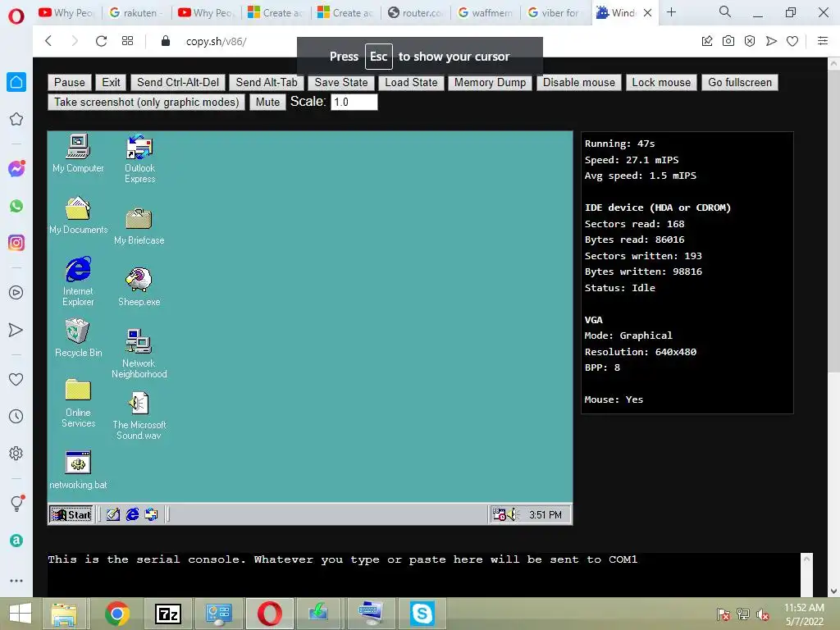
Task: Switch to the router.com browser tab
Action: 416,12
